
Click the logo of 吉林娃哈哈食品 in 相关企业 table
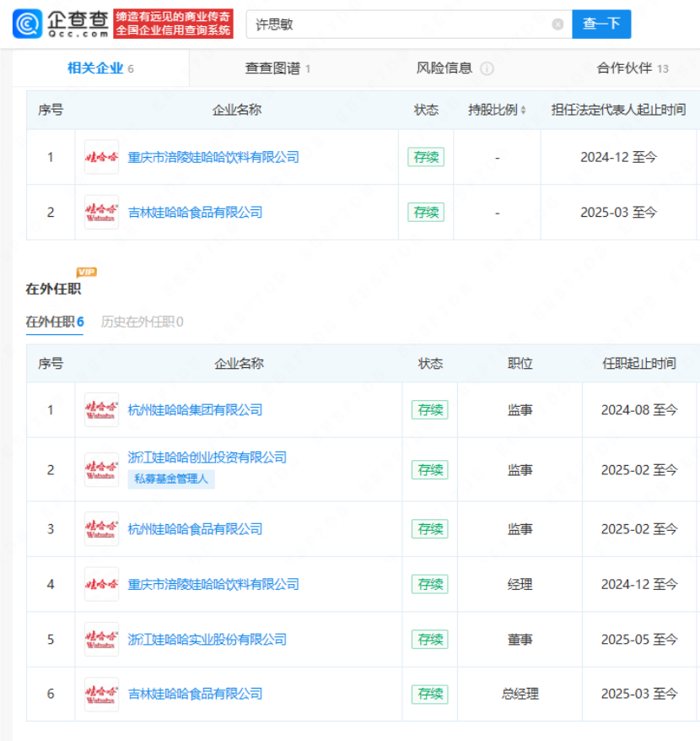coord(101,213)
